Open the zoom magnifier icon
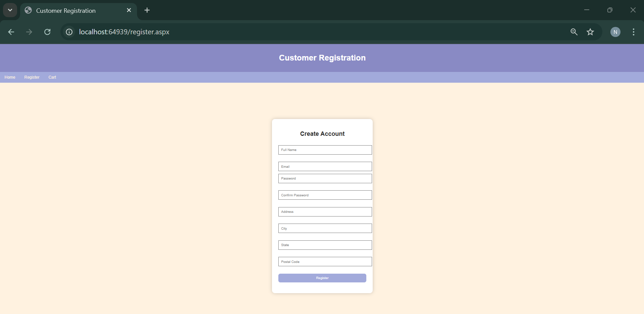 (574, 32)
